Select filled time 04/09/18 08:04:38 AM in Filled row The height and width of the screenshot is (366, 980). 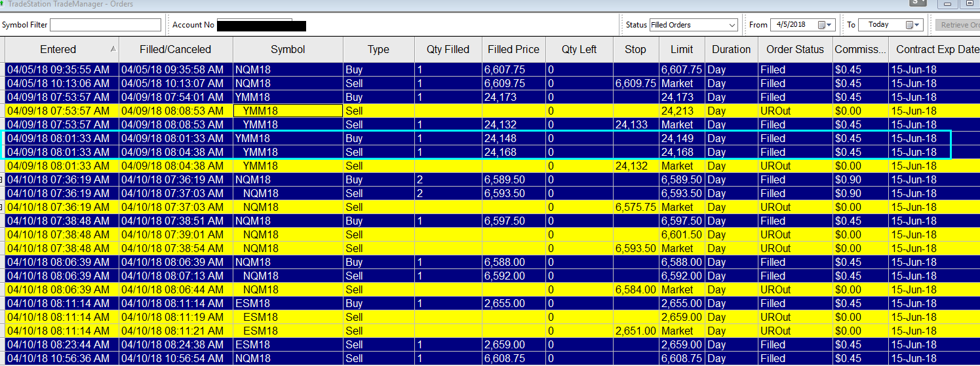pyautogui.click(x=176, y=152)
